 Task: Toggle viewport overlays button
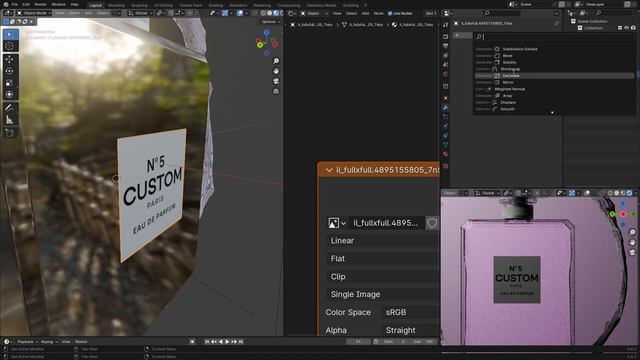click(240, 13)
